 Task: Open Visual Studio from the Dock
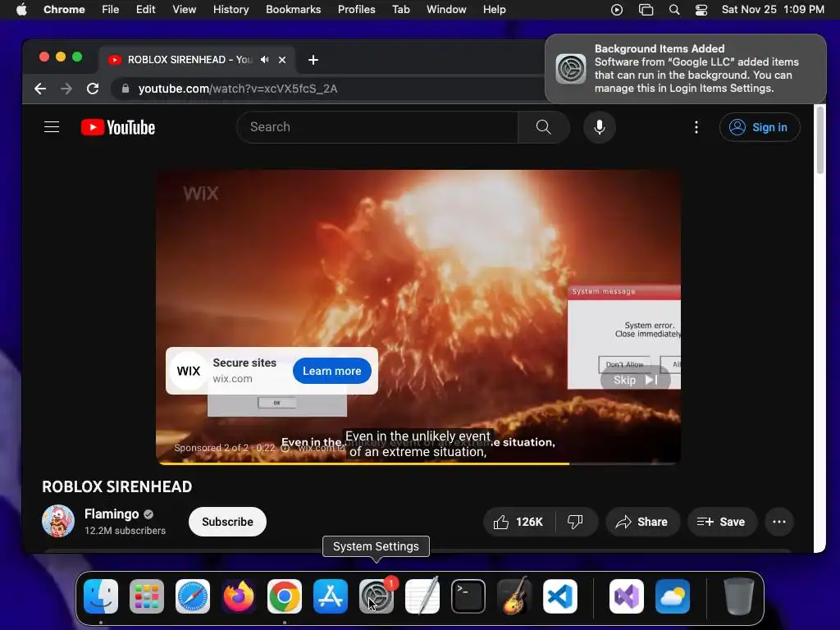click(x=627, y=596)
